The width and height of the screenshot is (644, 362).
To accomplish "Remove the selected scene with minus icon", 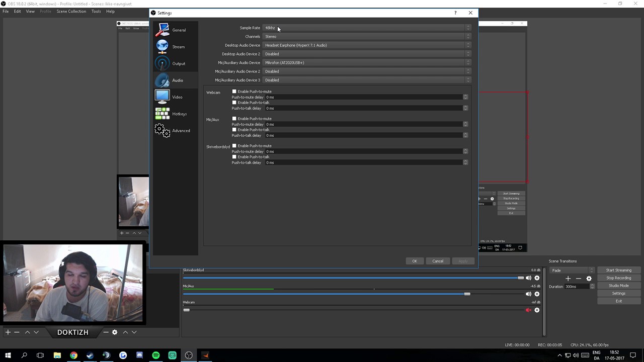I will pos(17,332).
